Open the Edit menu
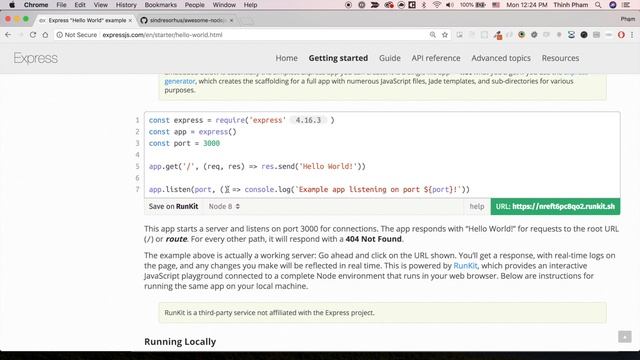This screenshot has height=360, width=640. click(x=80, y=5)
